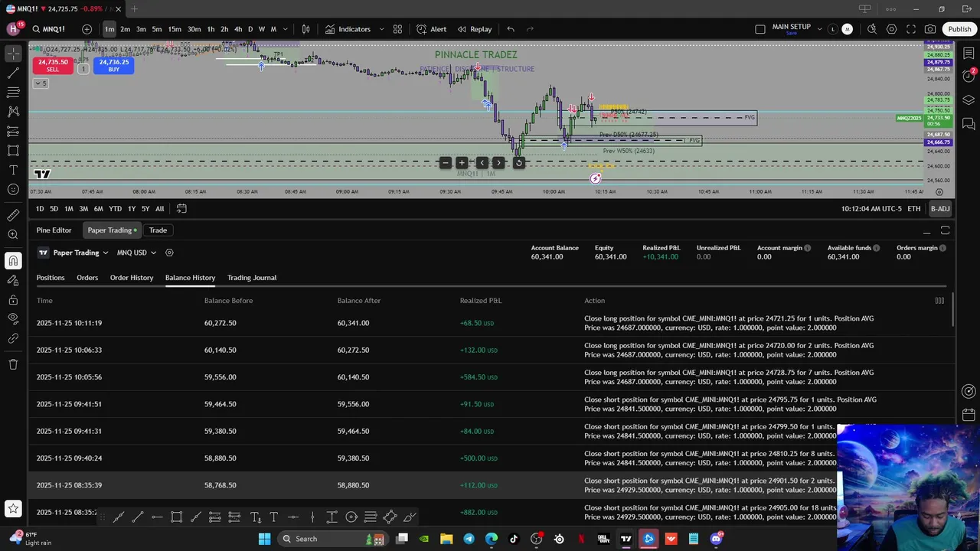This screenshot has width=980, height=551.
Task: Open the Order History tab
Action: coord(132,278)
